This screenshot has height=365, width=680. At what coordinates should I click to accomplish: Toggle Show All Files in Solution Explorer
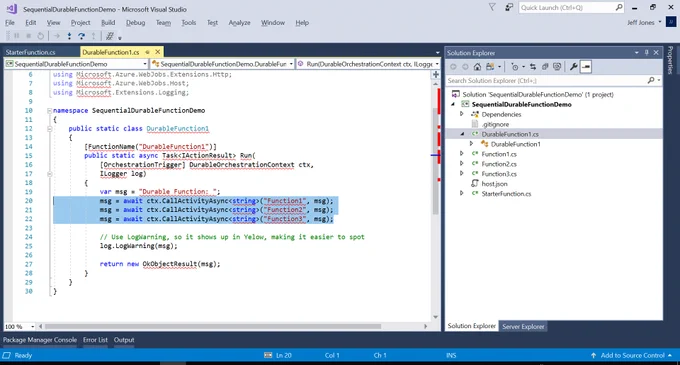557,67
